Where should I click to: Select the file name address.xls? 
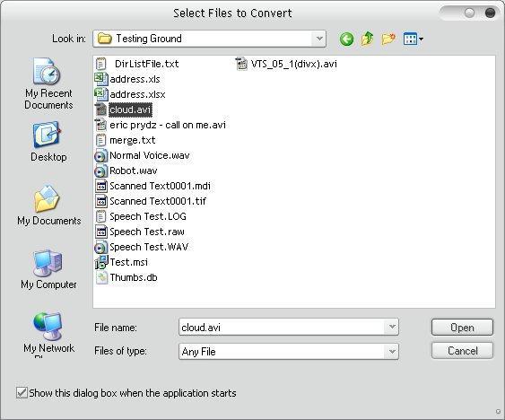point(135,79)
